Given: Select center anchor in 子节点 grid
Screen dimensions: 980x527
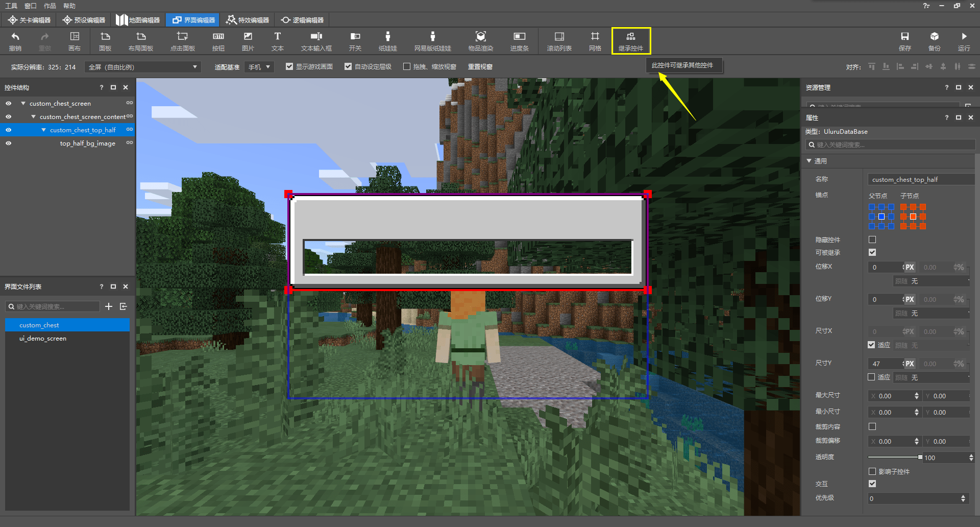Looking at the screenshot, I should 913,217.
